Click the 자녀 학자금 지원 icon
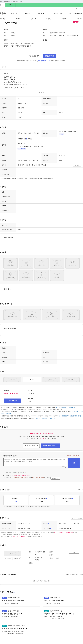 [73, 263]
